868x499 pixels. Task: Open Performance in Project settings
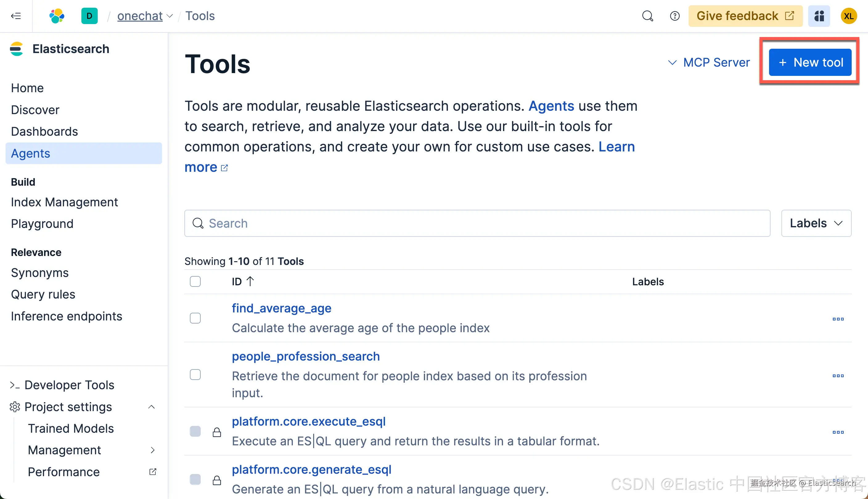coord(64,472)
